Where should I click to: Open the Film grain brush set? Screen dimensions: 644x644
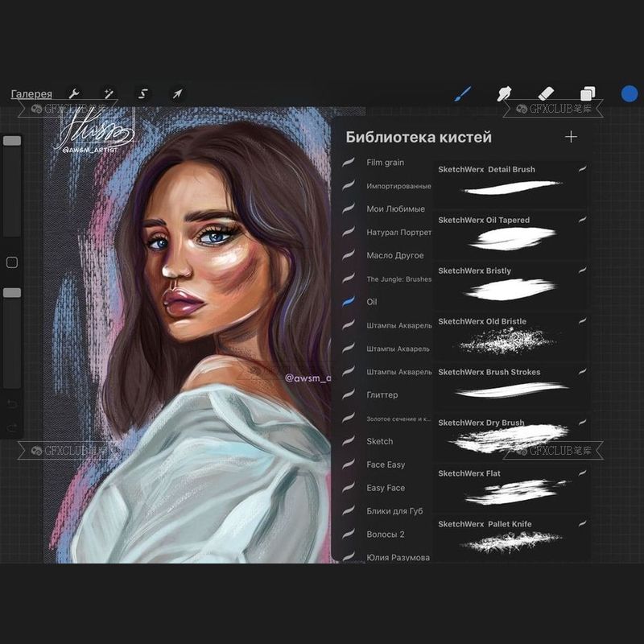[x=386, y=163]
